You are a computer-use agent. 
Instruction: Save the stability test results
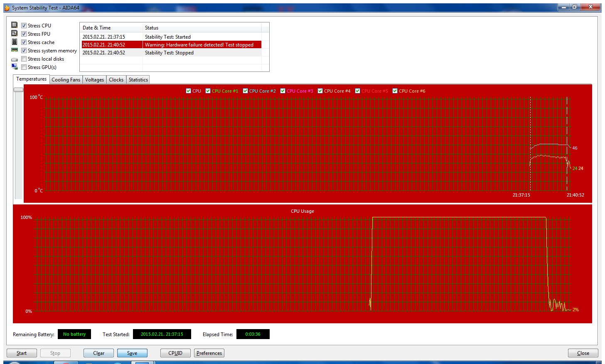(132, 353)
